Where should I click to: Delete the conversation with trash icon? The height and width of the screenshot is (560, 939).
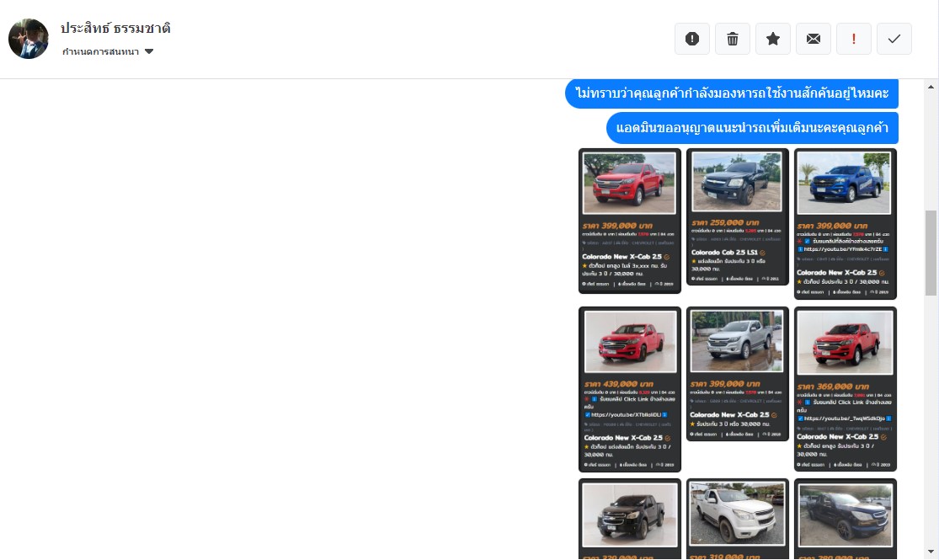point(733,39)
